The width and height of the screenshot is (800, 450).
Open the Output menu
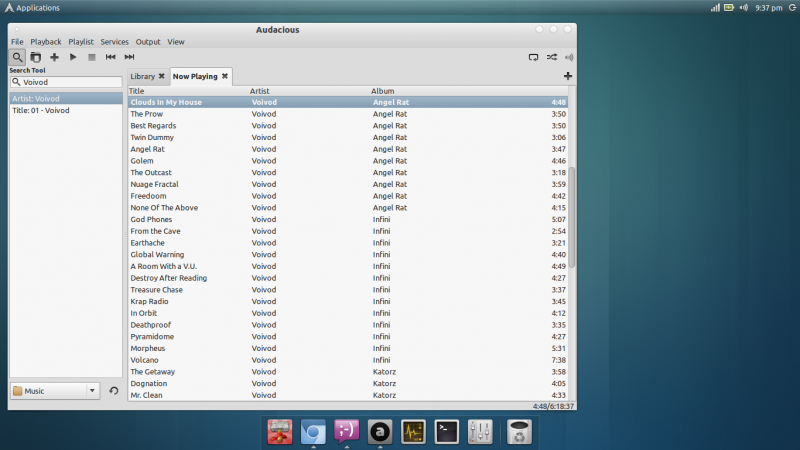coord(148,42)
